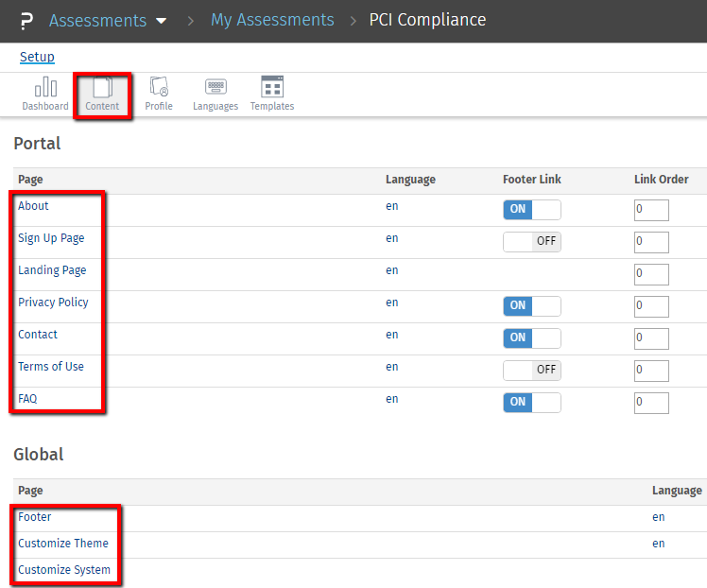Click Link Order field for Terms of Use
Viewport: 707px width, 588px height.
(651, 371)
